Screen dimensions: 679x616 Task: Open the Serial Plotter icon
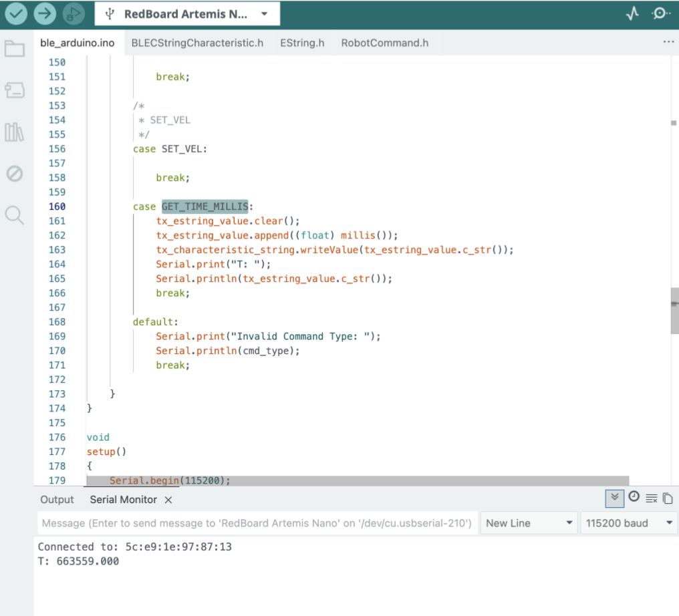coord(632,14)
